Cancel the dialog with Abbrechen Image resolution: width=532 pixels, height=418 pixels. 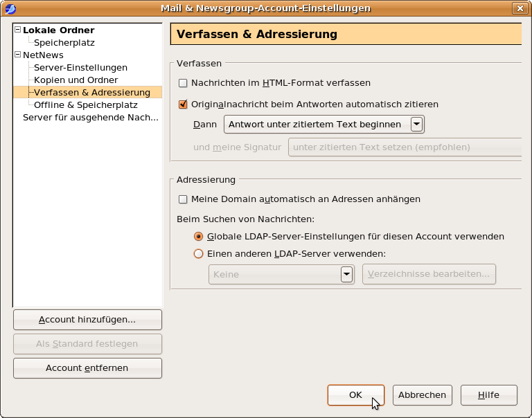pyautogui.click(x=423, y=395)
